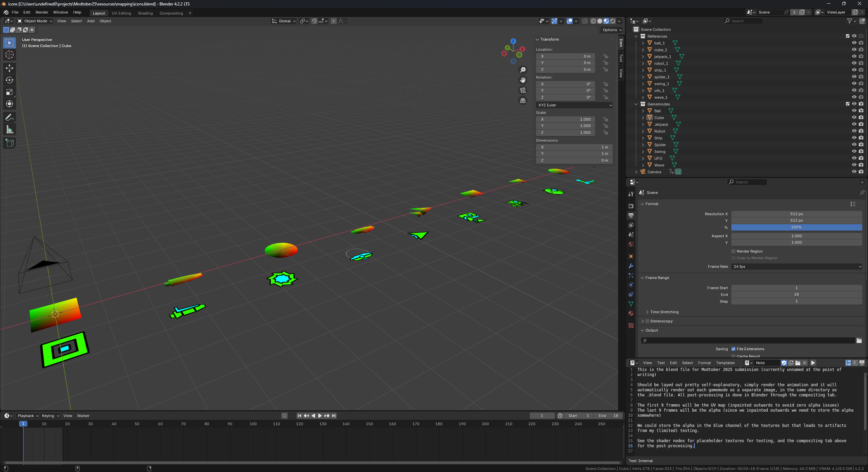
Task: Open the Render menu
Action: click(x=42, y=12)
